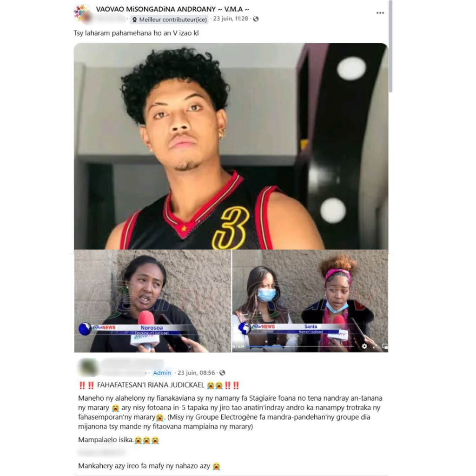Open the Norosa interview thumbnail
The width and height of the screenshot is (476, 476).
point(152,301)
